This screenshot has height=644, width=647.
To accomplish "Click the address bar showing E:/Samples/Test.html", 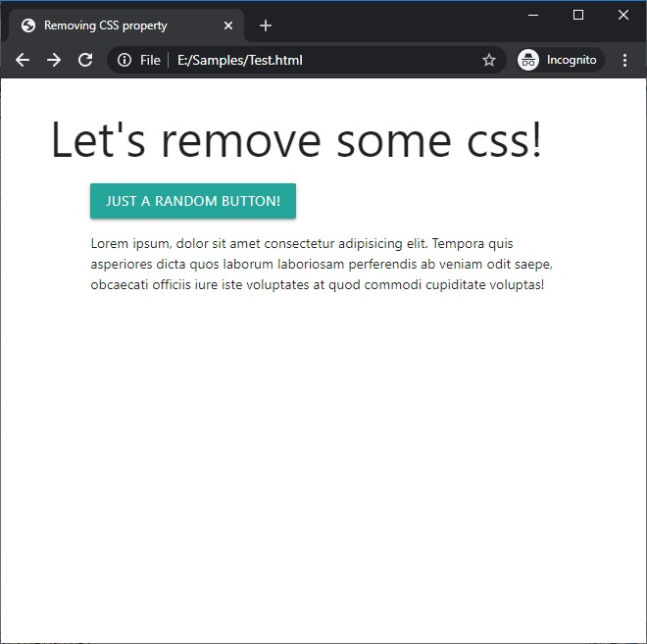I will (307, 60).
